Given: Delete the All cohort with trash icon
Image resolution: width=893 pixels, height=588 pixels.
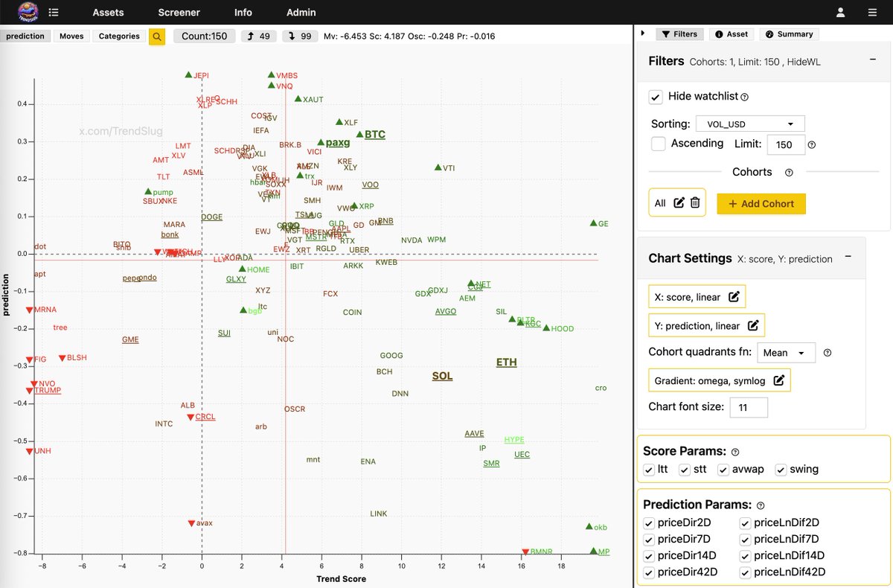Looking at the screenshot, I should click(x=694, y=202).
